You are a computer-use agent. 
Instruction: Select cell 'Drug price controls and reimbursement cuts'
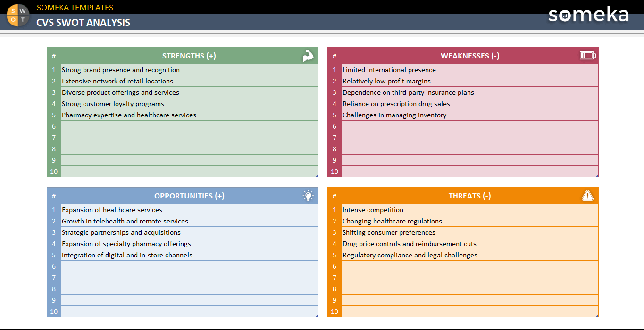470,244
